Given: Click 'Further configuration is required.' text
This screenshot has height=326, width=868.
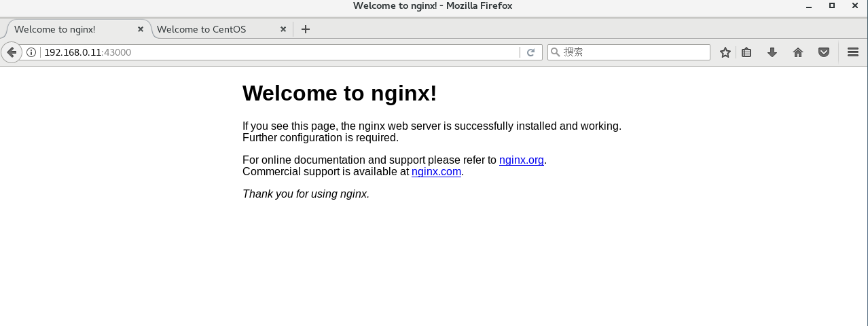Looking at the screenshot, I should pyautogui.click(x=321, y=138).
